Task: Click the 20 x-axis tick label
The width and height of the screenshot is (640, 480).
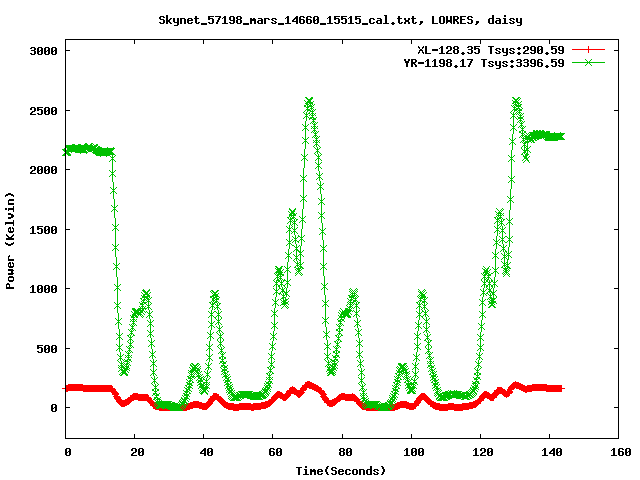Action: click(x=137, y=452)
